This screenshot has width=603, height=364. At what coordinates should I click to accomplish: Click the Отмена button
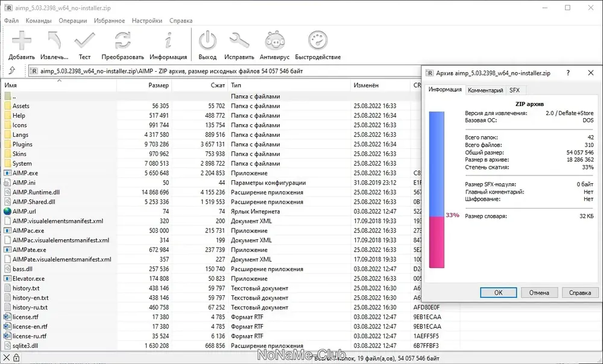538,292
